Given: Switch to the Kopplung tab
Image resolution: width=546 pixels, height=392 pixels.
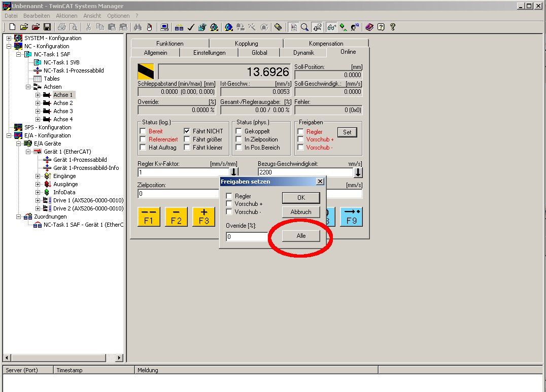Looking at the screenshot, I should (246, 44).
